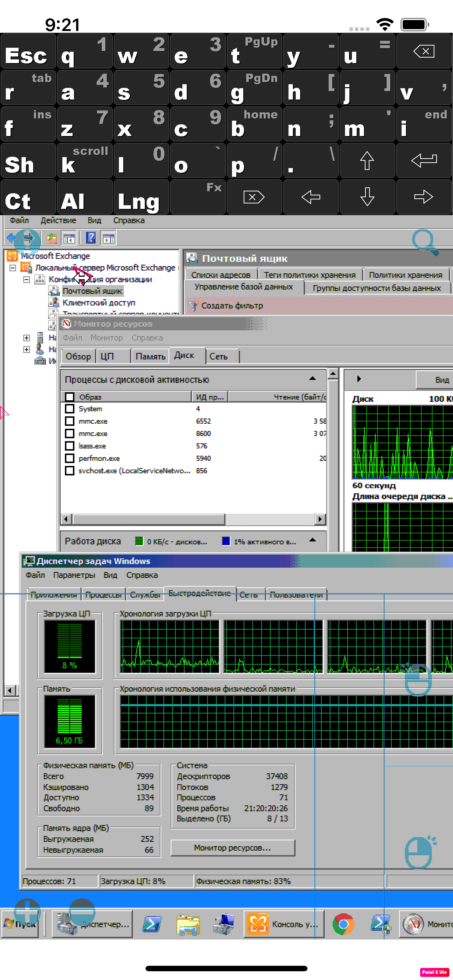This screenshot has width=453, height=980.
Task: Collapse Локальный сервер Microsoft Exchange node
Action: coord(12,268)
